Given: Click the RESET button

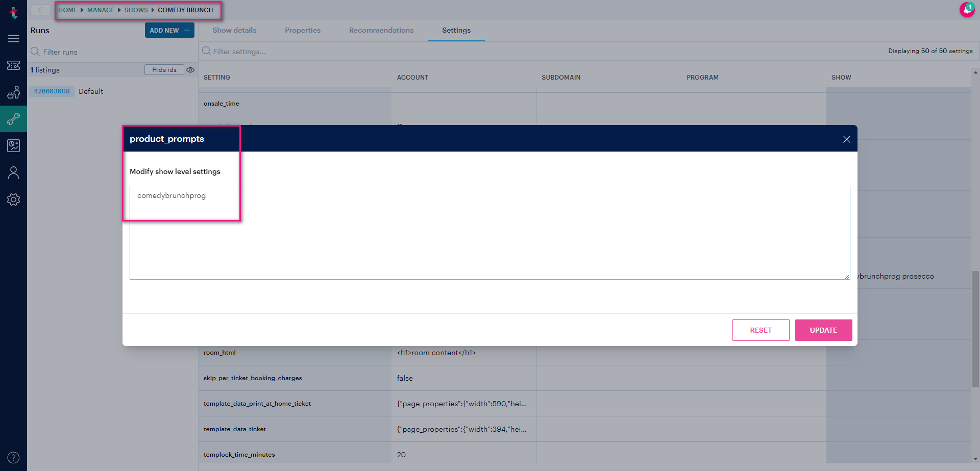Looking at the screenshot, I should click(x=761, y=330).
